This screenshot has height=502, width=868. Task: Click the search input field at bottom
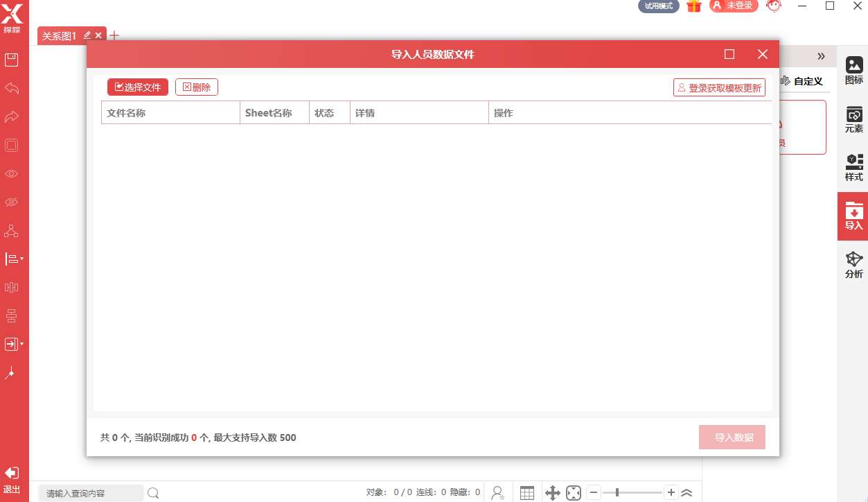coord(90,492)
